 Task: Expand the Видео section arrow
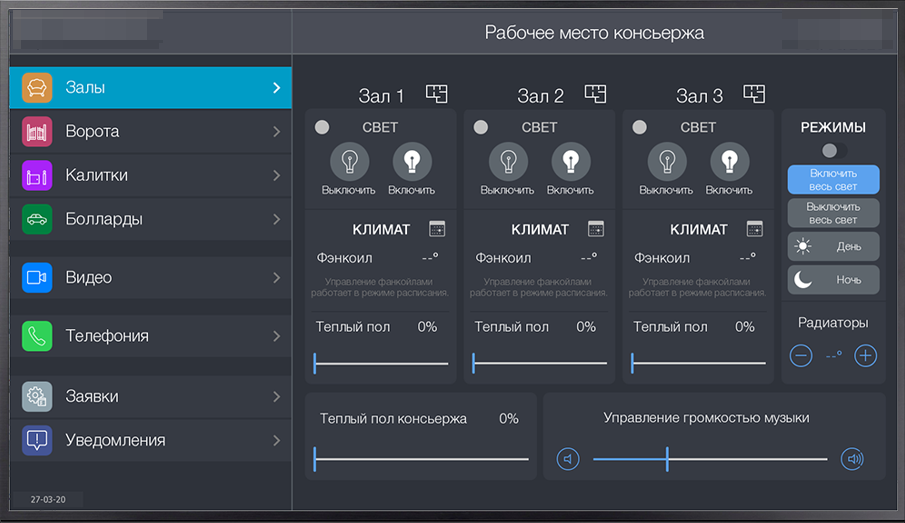276,278
